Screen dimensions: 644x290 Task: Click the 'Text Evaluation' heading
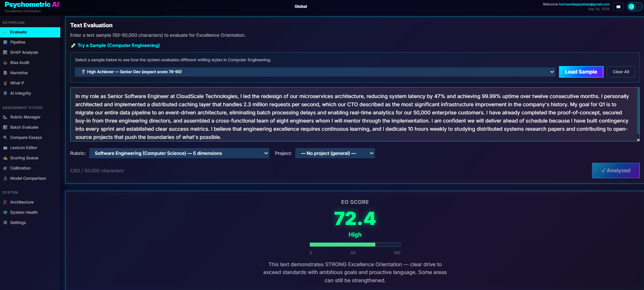pos(91,25)
